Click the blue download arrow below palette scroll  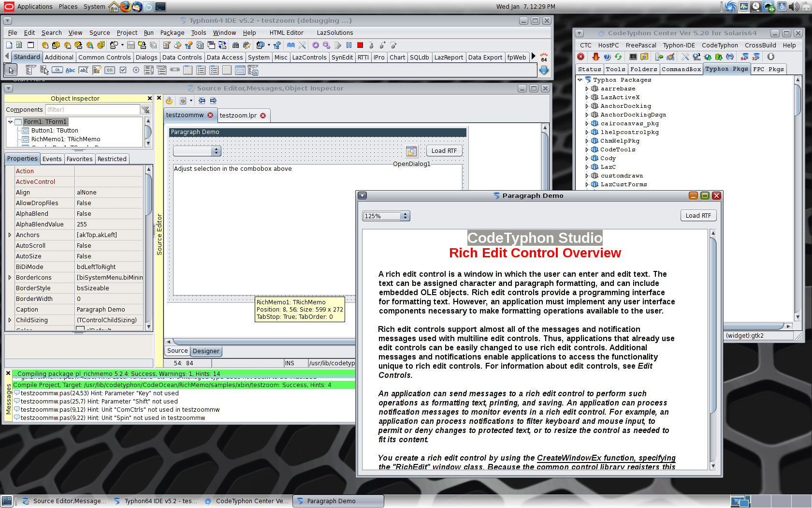click(544, 70)
